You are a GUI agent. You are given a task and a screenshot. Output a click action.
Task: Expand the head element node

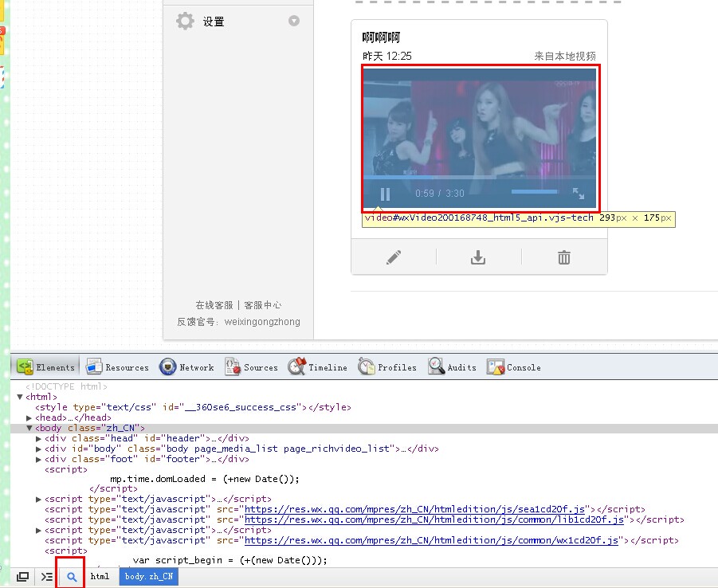29,417
